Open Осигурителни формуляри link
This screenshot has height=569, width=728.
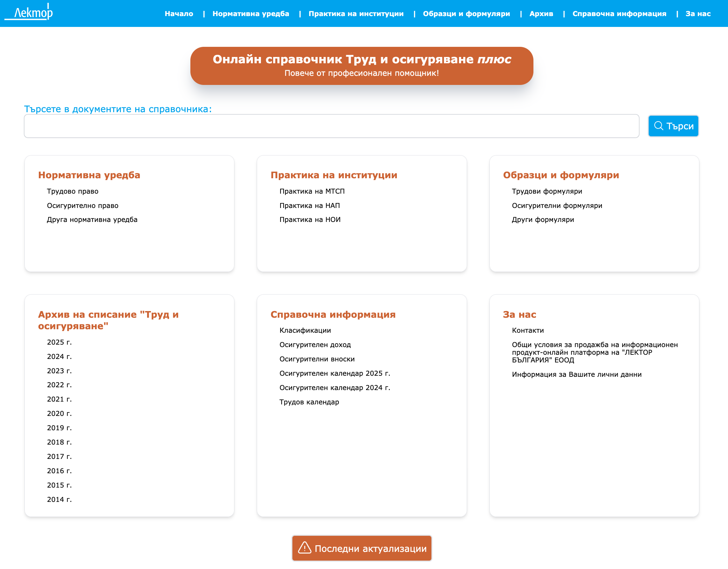pos(557,206)
